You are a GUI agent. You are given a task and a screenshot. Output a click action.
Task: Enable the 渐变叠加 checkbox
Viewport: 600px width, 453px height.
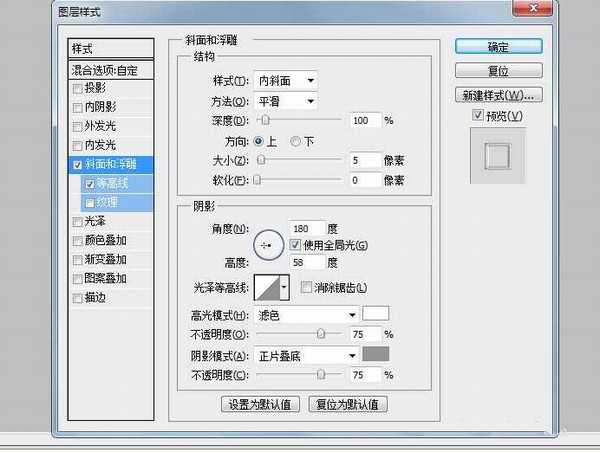77,260
